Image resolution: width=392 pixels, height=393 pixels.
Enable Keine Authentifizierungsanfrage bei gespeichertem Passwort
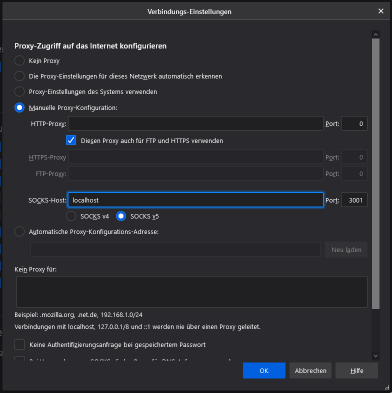[19, 345]
